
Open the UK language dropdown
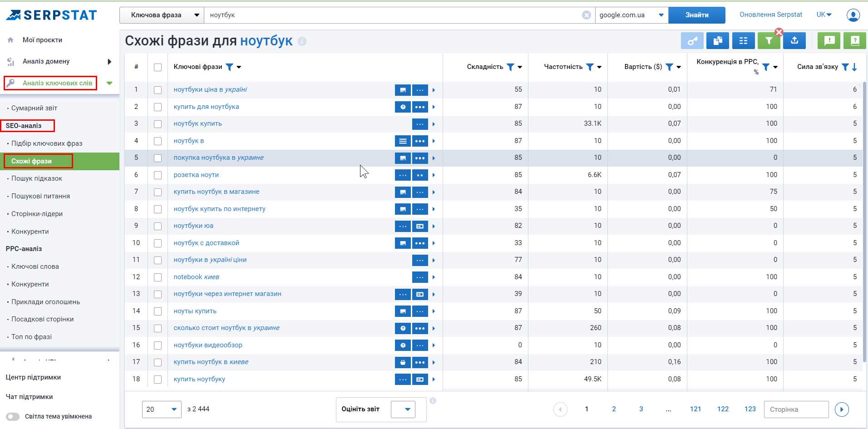coord(824,15)
